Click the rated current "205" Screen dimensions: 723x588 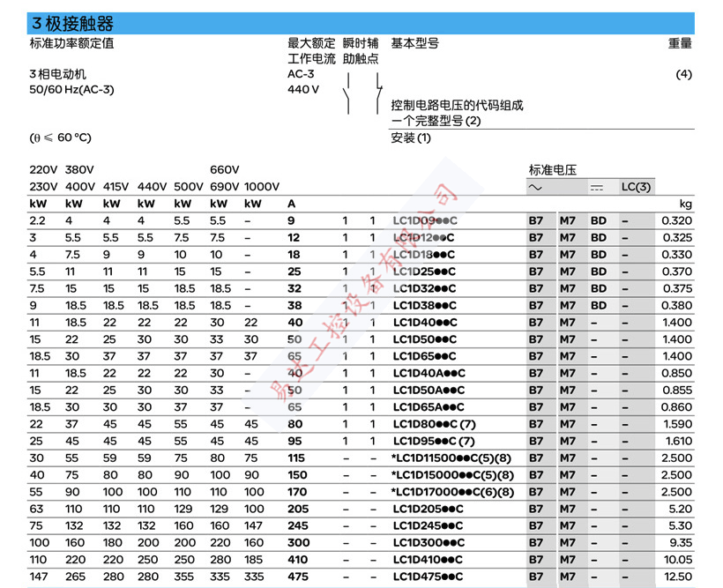pyautogui.click(x=298, y=510)
